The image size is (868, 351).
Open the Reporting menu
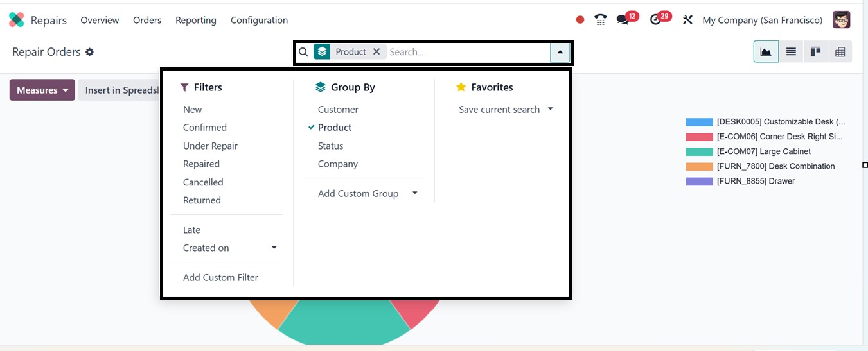[195, 20]
